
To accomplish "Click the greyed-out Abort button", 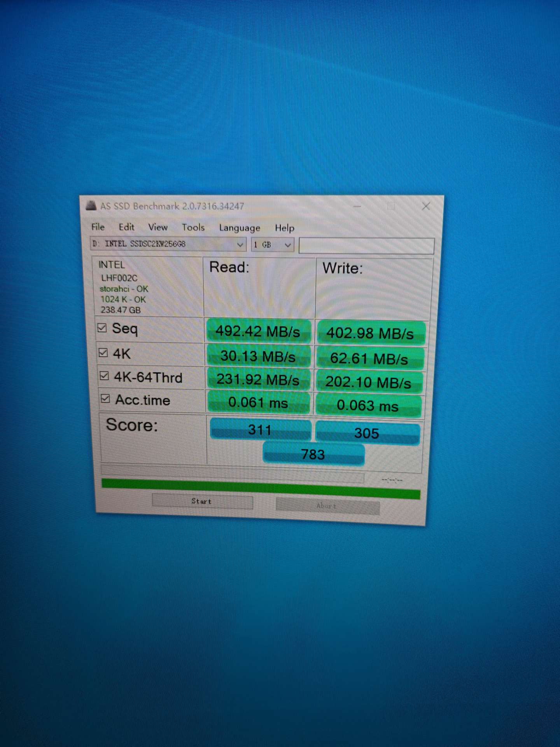I will [327, 506].
